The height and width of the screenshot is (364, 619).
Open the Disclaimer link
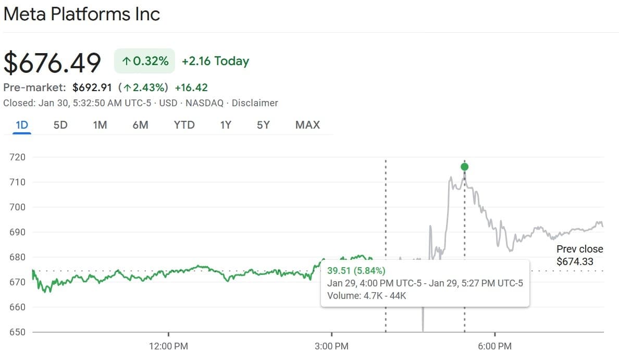point(255,103)
